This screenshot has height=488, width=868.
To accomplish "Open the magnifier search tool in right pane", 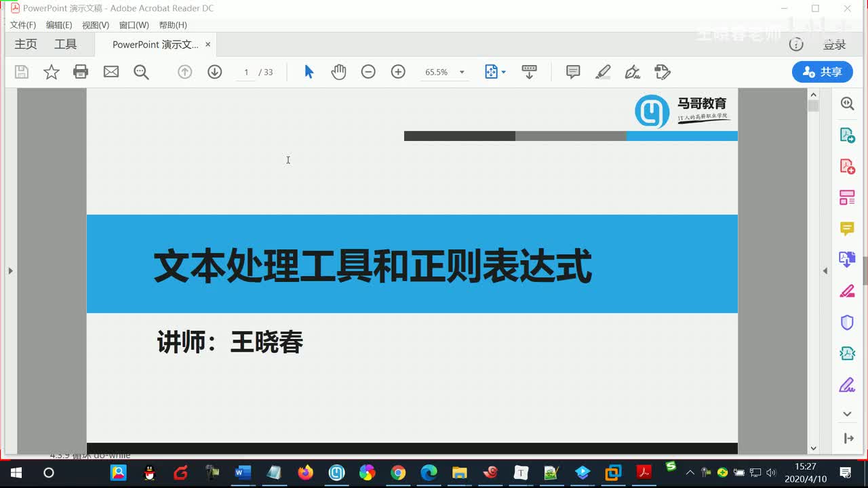I will click(x=847, y=103).
